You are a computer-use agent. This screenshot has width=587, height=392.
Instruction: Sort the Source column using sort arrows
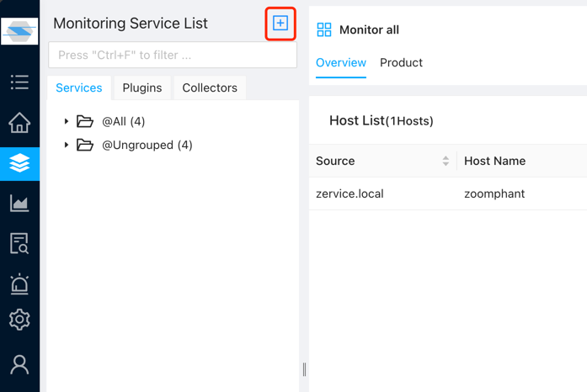(x=446, y=161)
